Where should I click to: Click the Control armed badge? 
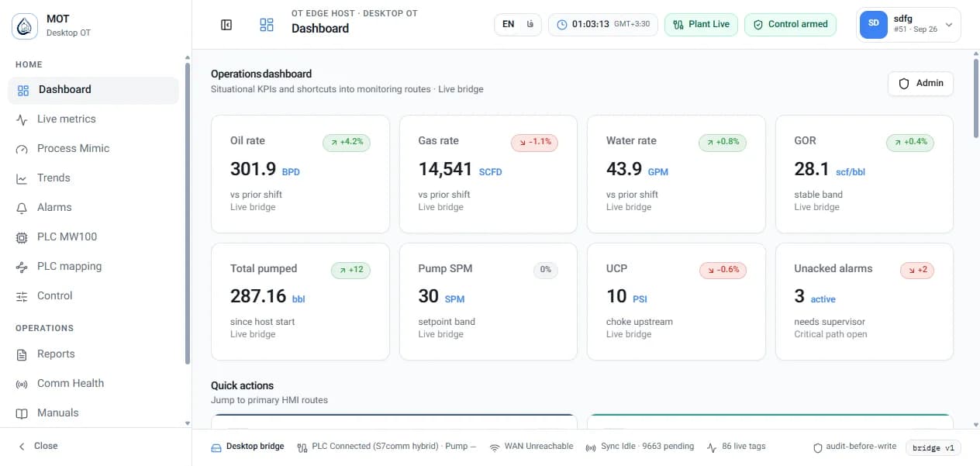pyautogui.click(x=791, y=24)
